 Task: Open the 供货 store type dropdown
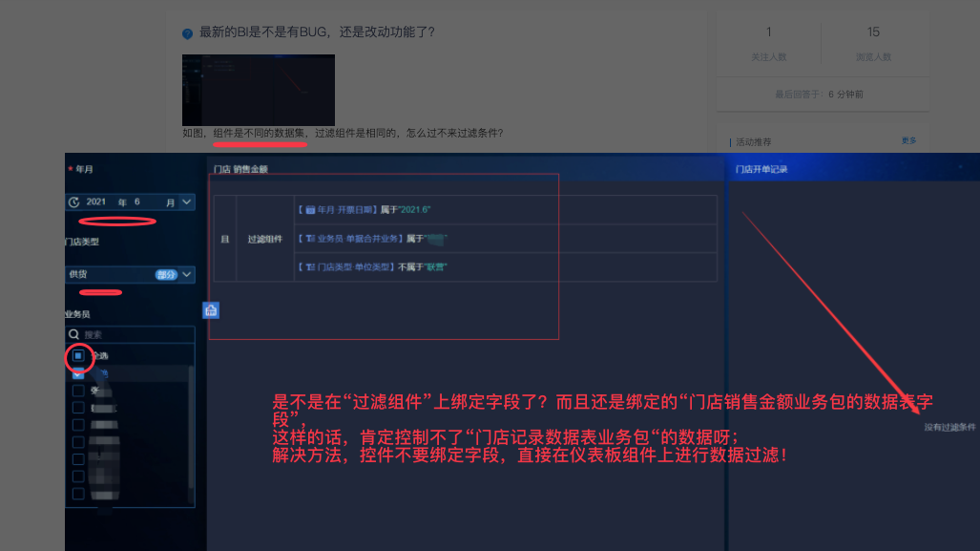tap(130, 275)
